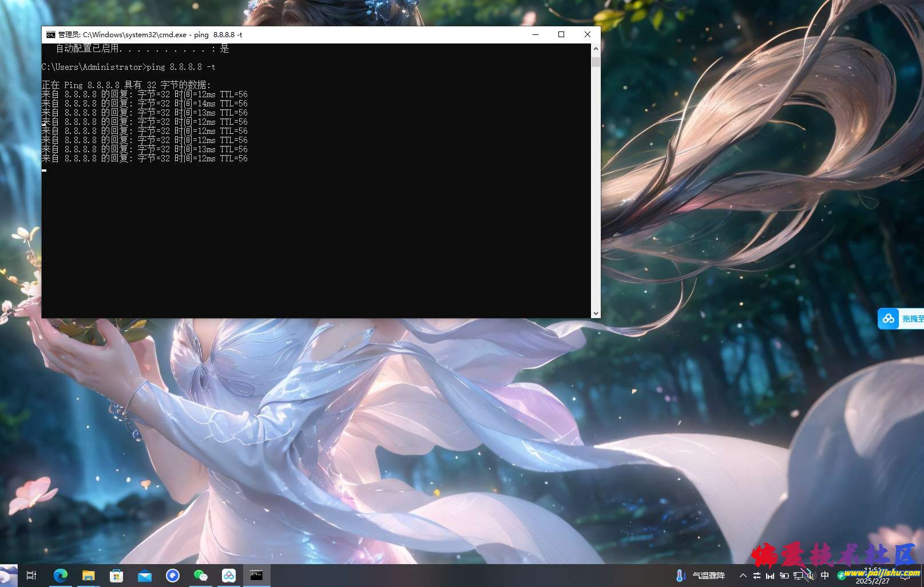Launch Microsoft Store from the taskbar
924x587 pixels.
(116, 576)
